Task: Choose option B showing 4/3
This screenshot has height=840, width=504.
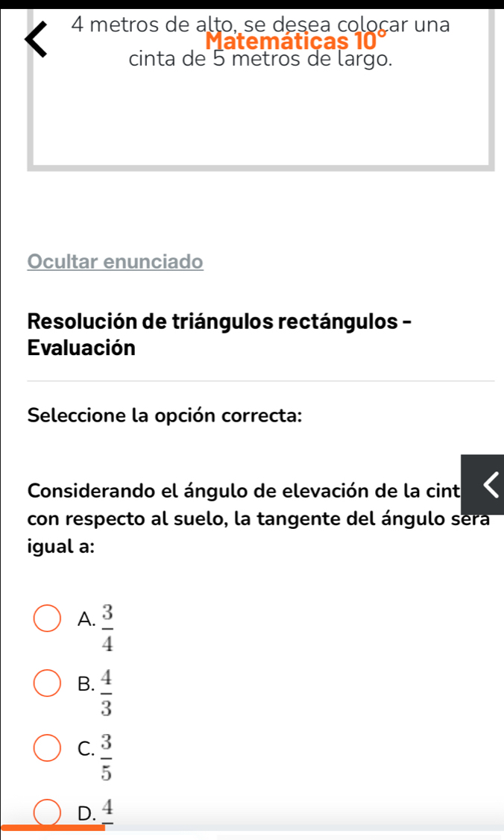Action: point(47,683)
